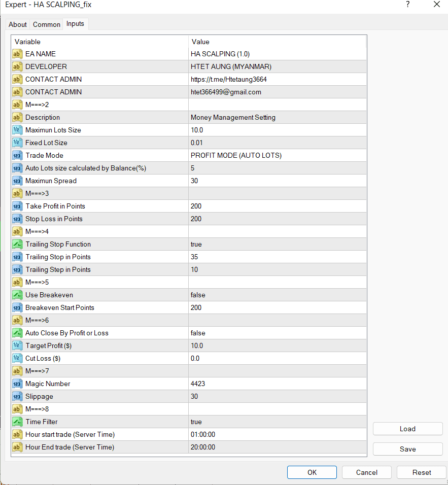Click the integer icon beside Trade Mode

tap(17, 155)
